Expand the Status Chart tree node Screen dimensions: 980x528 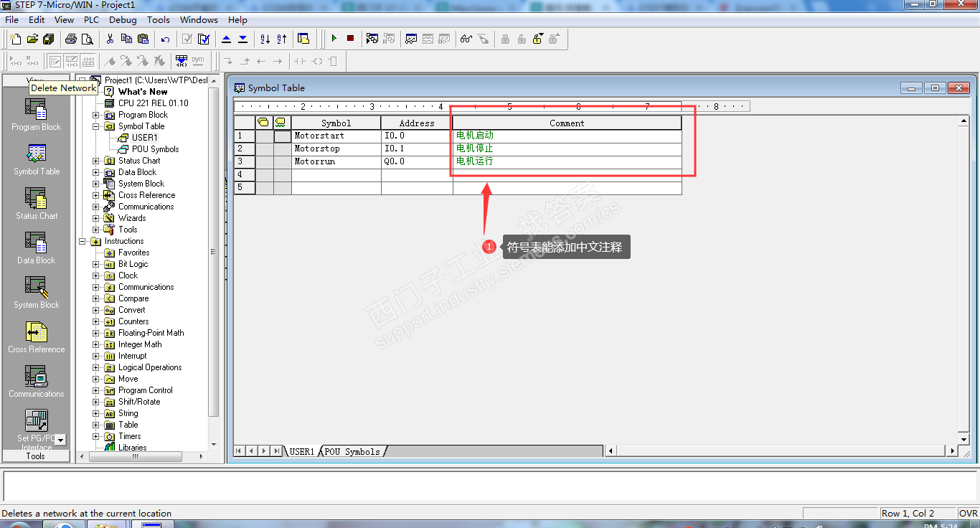pyautogui.click(x=96, y=161)
